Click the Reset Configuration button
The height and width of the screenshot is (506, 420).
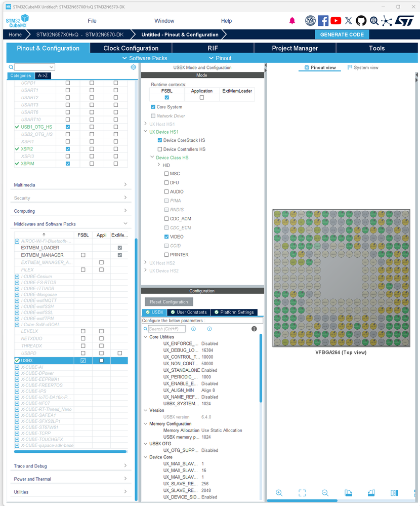[x=169, y=302]
